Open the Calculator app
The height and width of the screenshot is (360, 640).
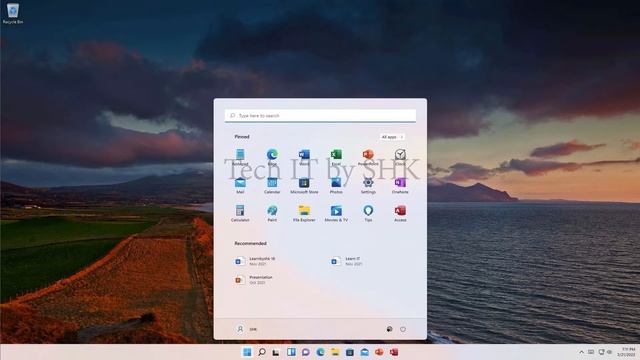(x=240, y=213)
